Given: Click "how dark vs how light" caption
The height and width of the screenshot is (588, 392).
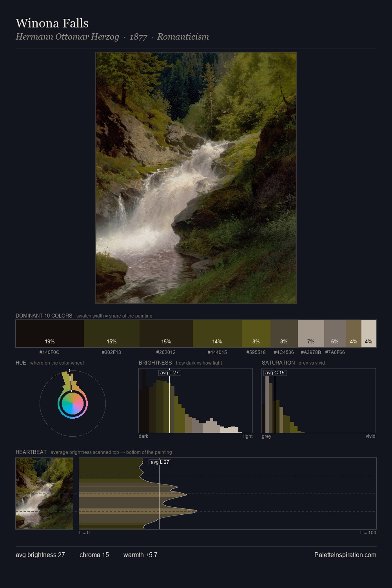Looking at the screenshot, I should point(199,363).
